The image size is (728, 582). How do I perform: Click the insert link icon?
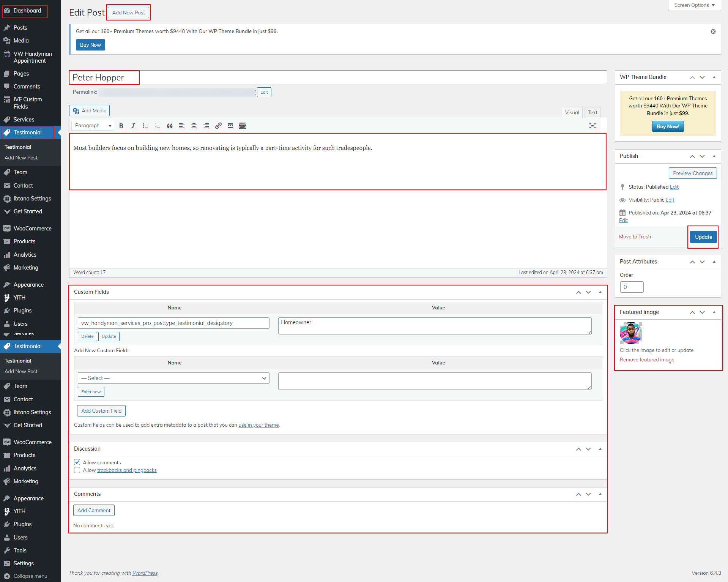coord(218,126)
